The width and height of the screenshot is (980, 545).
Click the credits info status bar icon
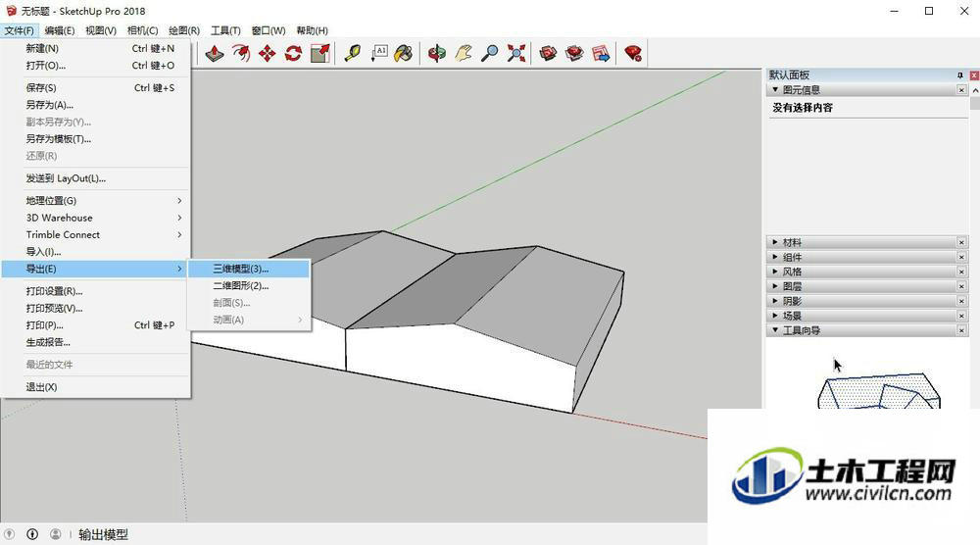[x=32, y=534]
